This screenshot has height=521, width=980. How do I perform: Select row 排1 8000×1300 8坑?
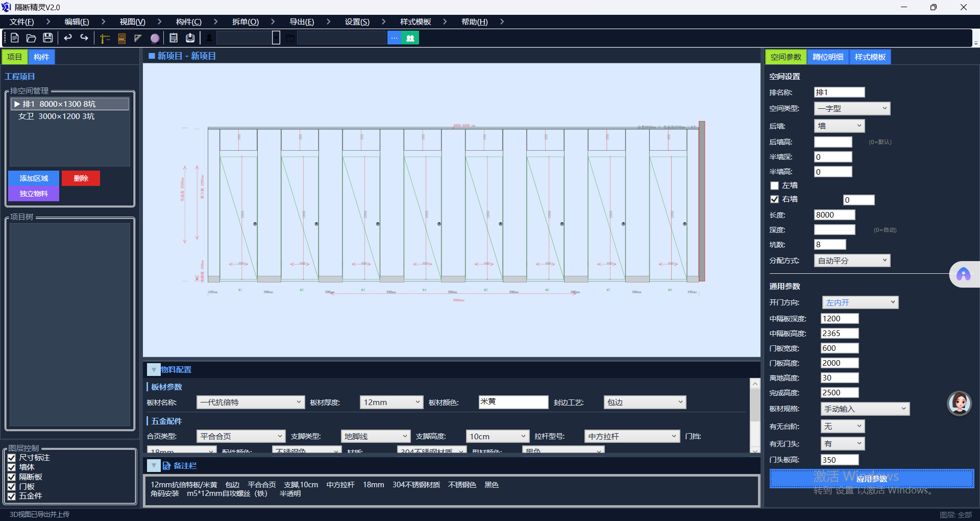[x=70, y=104]
